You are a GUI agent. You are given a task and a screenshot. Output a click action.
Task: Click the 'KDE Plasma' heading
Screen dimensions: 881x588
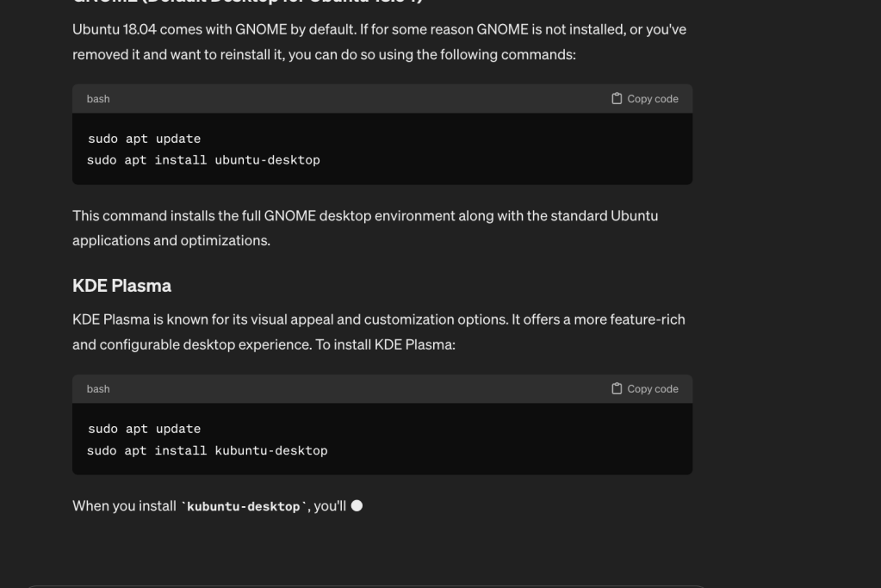coord(122,285)
